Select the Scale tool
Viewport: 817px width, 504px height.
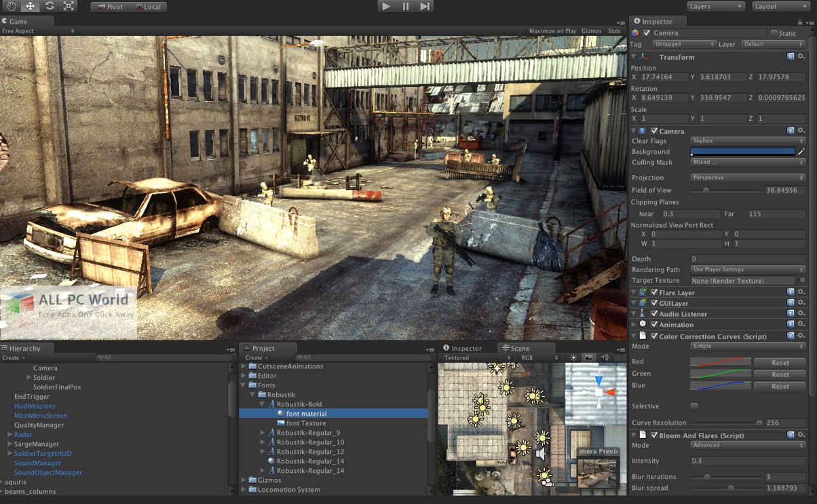point(67,6)
